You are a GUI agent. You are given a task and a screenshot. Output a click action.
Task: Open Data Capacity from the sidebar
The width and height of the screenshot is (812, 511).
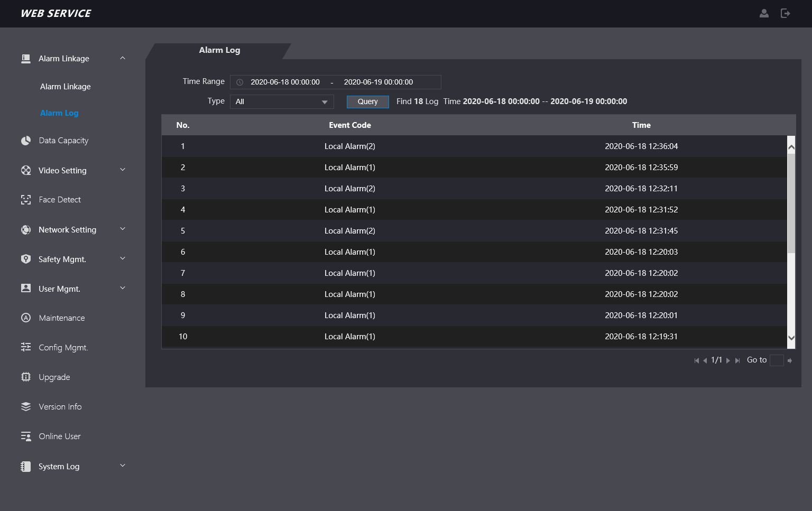(63, 141)
